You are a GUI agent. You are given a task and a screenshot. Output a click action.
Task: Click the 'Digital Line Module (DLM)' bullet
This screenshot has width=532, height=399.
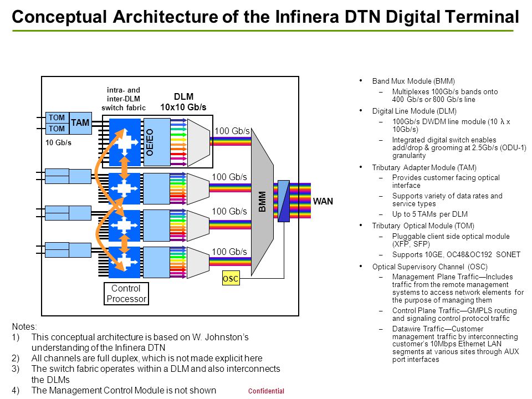pos(415,111)
